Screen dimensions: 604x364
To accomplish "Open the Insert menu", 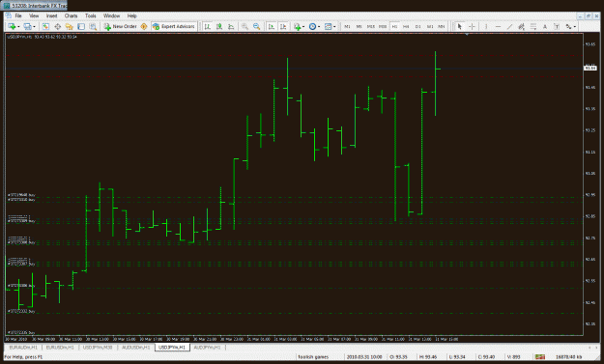I will [x=51, y=15].
